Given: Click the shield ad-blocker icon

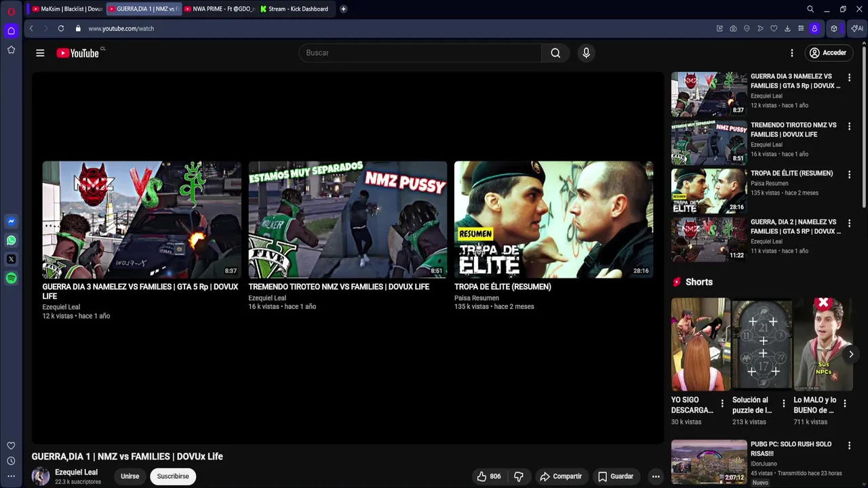Looking at the screenshot, I should (747, 28).
